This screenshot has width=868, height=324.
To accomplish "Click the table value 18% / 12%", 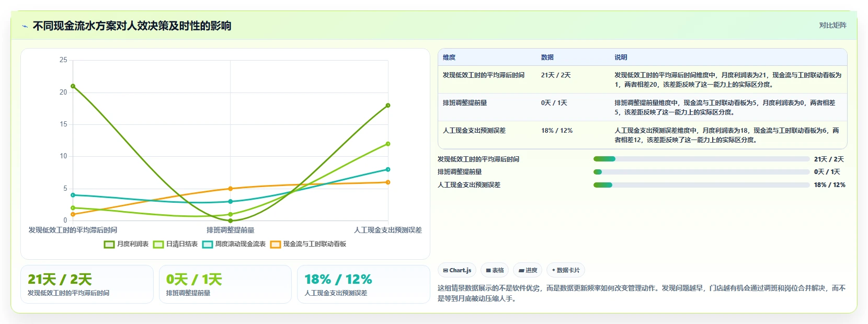I will (x=557, y=131).
